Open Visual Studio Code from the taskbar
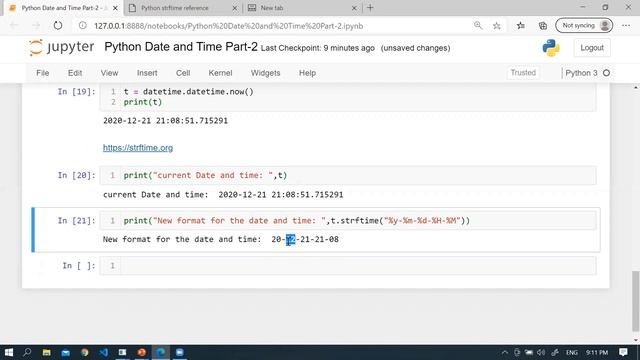 pyautogui.click(x=104, y=352)
